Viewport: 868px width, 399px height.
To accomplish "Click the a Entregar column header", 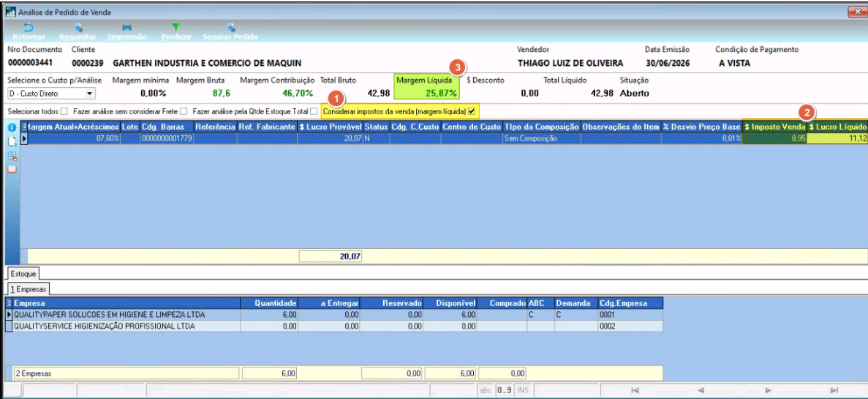I will (330, 303).
